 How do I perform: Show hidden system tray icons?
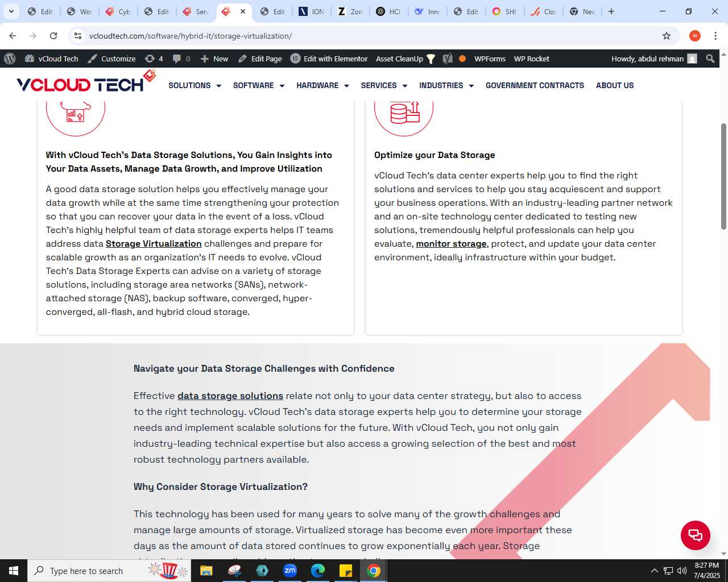pos(654,571)
